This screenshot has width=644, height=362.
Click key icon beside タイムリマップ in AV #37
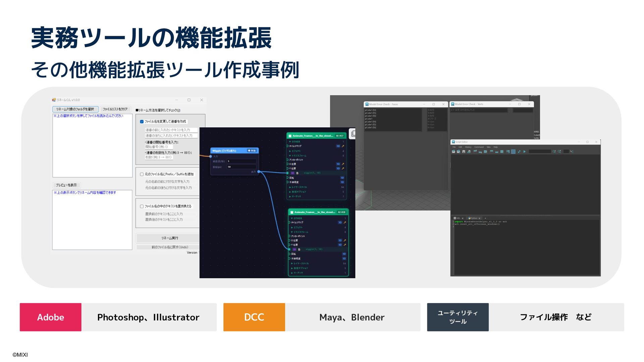(x=343, y=146)
